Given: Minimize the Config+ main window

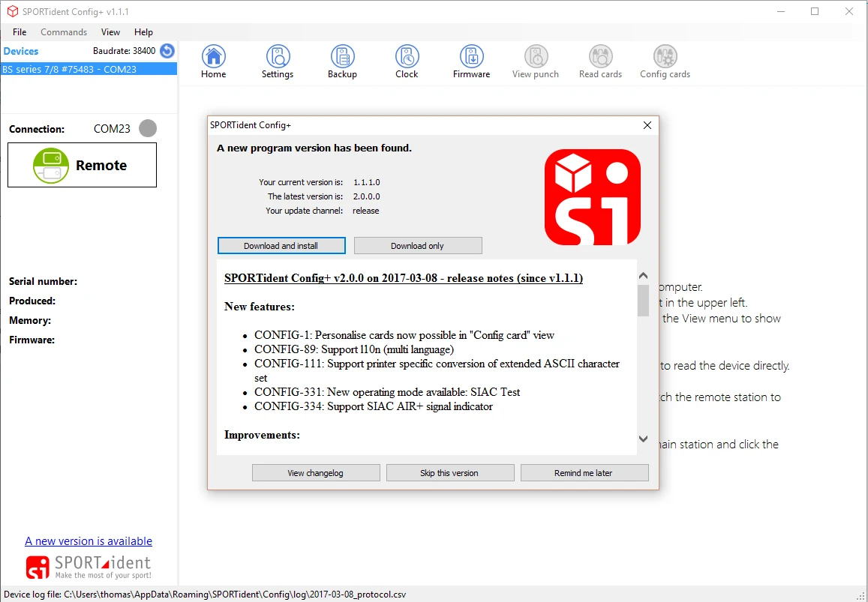Looking at the screenshot, I should pyautogui.click(x=780, y=11).
